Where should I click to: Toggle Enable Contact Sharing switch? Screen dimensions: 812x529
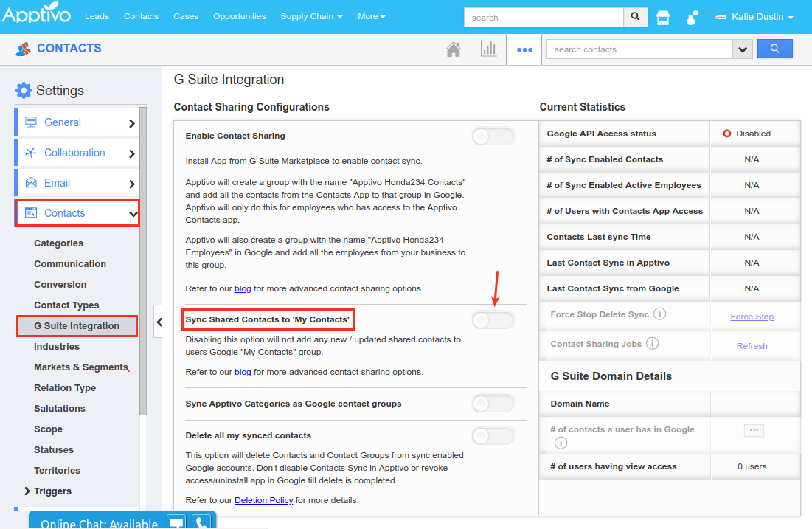point(493,136)
